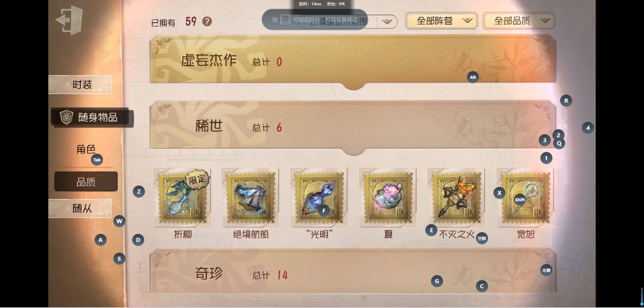The height and width of the screenshot is (308, 644).
Task: Sort by 角色 option
Action: pos(86,149)
